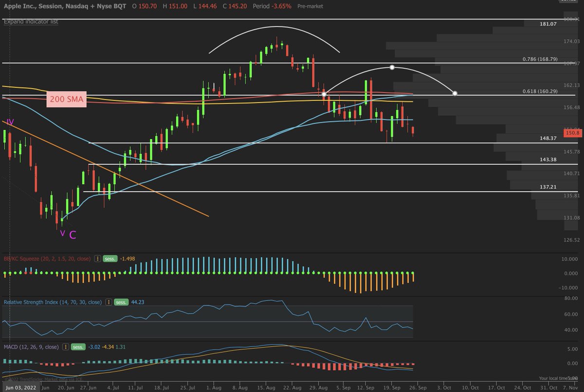The image size is (584, 392).
Task: Click the magenta C wave label
Action: point(72,235)
